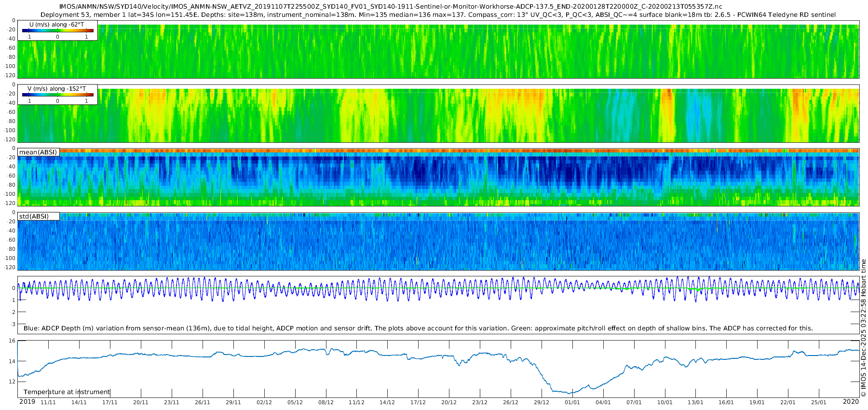Click the 2019 year label
This screenshot has width=868, height=410.
coord(27,402)
